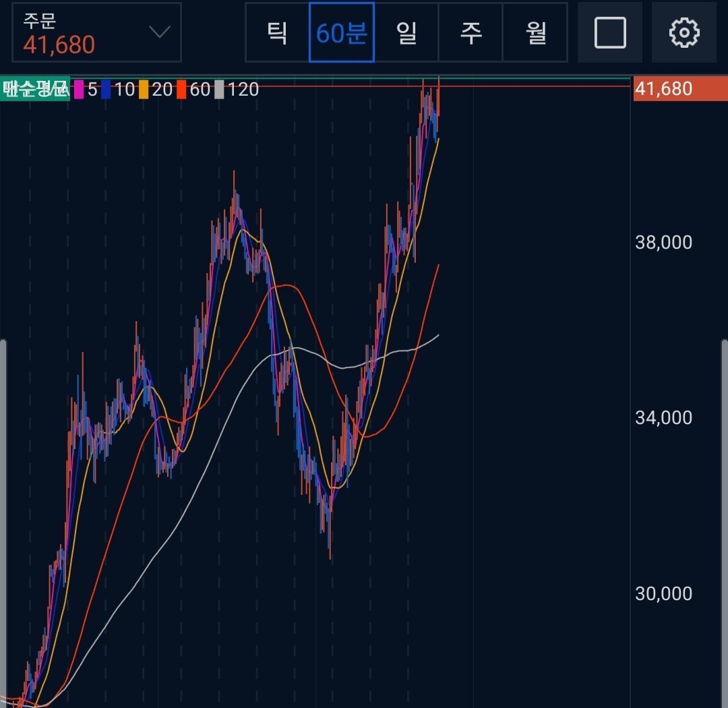The height and width of the screenshot is (708, 728).
Task: Expand the 주문 dropdown chevron
Action: point(159,32)
